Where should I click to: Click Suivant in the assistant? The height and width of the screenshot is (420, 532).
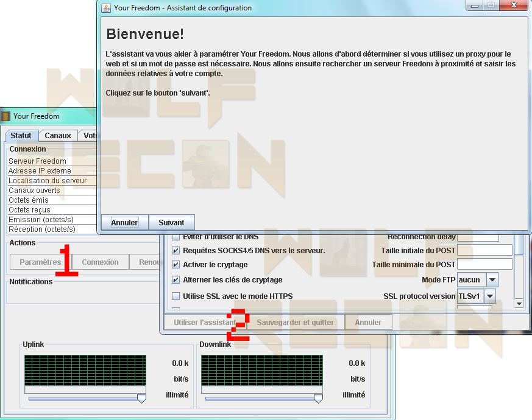pos(171,222)
